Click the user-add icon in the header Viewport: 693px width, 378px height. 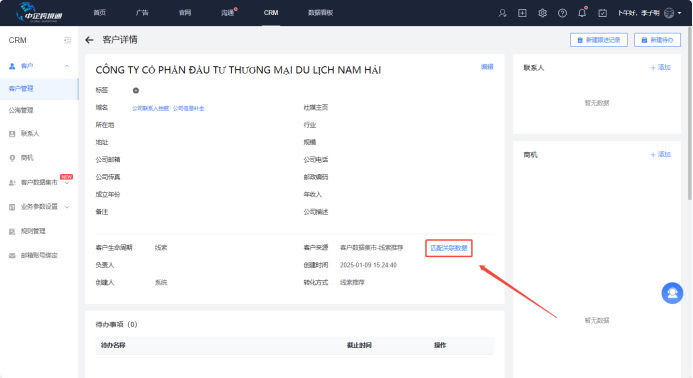click(x=503, y=13)
